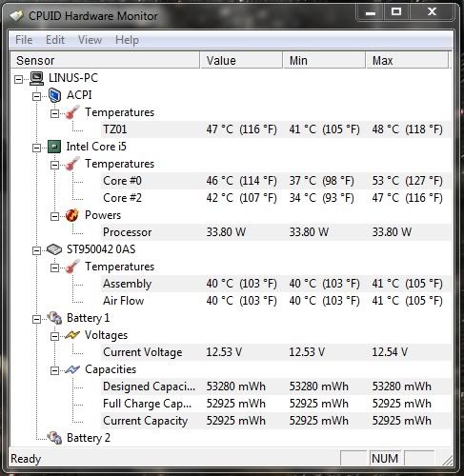Click the 12.54 V max voltage
Image resolution: width=464 pixels, height=476 pixels.
click(390, 352)
